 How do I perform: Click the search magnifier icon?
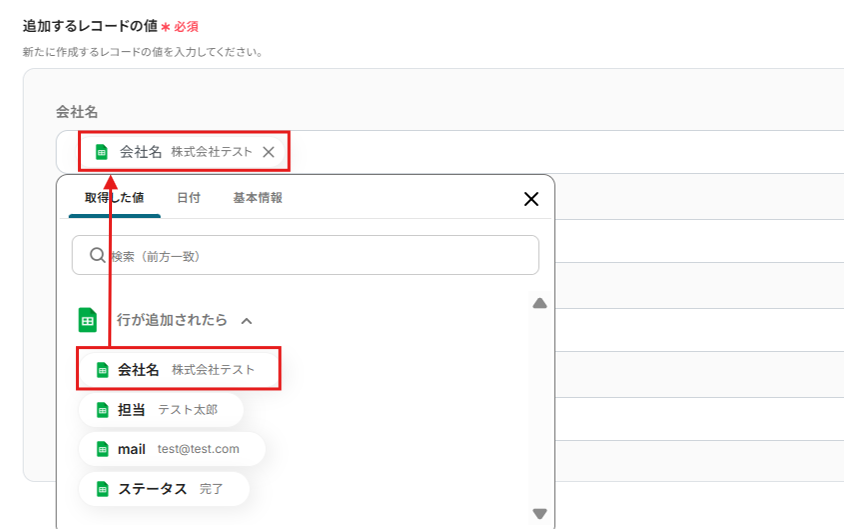tap(98, 256)
